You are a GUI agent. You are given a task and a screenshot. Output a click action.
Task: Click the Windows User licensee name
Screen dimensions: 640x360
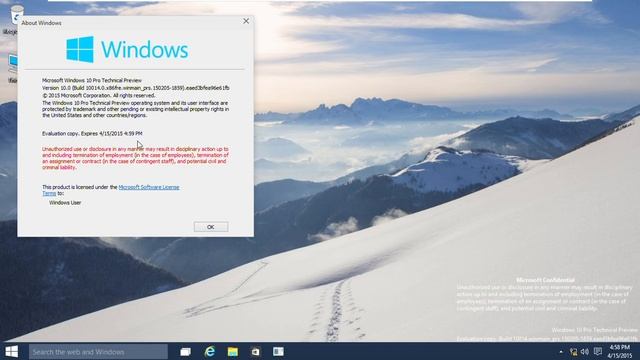[x=65, y=202]
